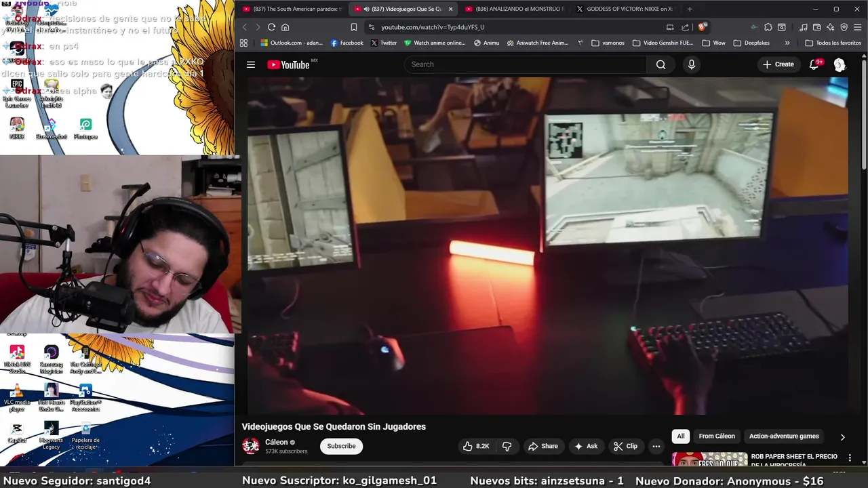Viewport: 868px width, 488px height.
Task: Click the Clip button
Action: tap(625, 446)
